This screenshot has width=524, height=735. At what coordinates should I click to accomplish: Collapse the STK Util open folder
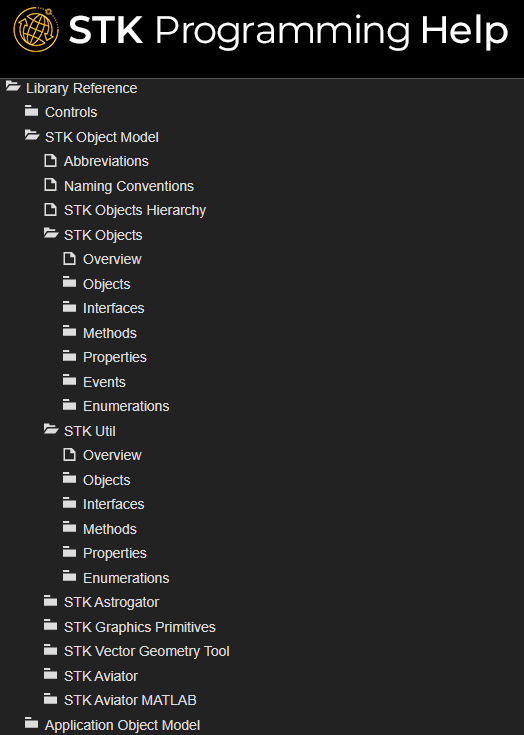pos(51,429)
